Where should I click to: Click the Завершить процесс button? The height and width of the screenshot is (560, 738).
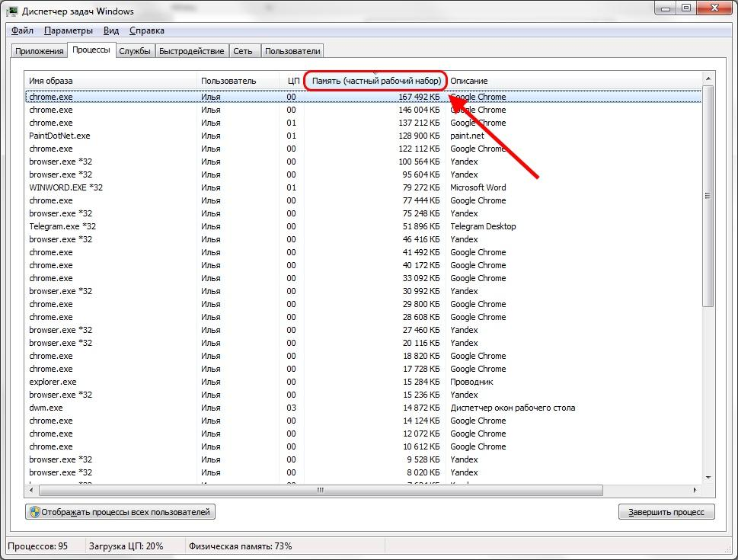coord(666,512)
